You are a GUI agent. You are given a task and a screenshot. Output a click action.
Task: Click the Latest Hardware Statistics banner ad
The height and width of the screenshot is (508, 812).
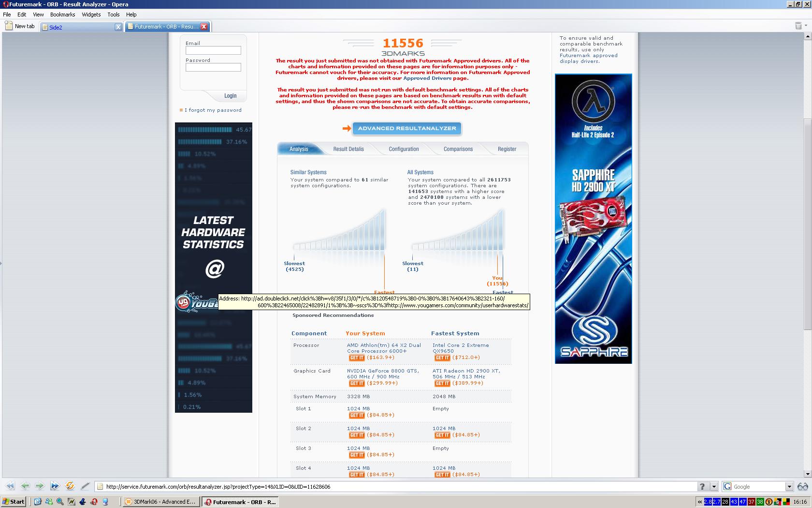(214, 268)
